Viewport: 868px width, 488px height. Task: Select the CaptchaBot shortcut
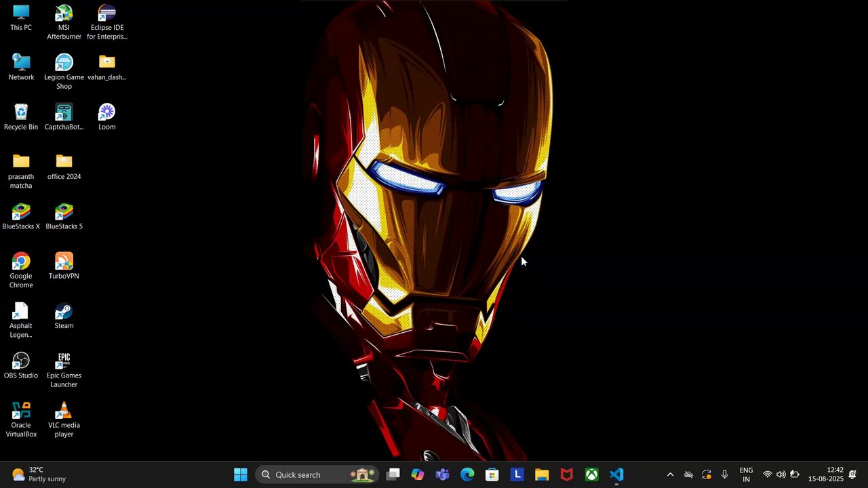coord(64,117)
